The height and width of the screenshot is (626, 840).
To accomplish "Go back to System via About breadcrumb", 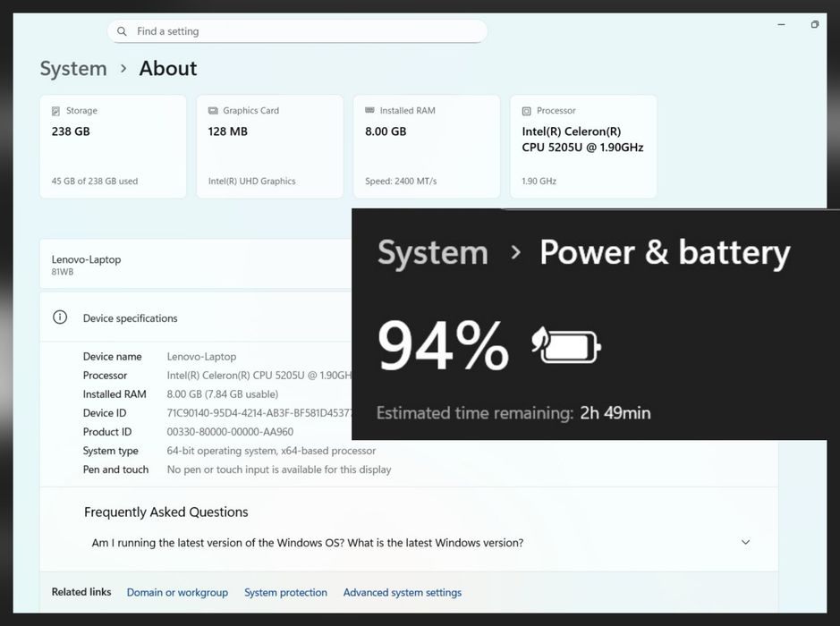I will point(73,69).
